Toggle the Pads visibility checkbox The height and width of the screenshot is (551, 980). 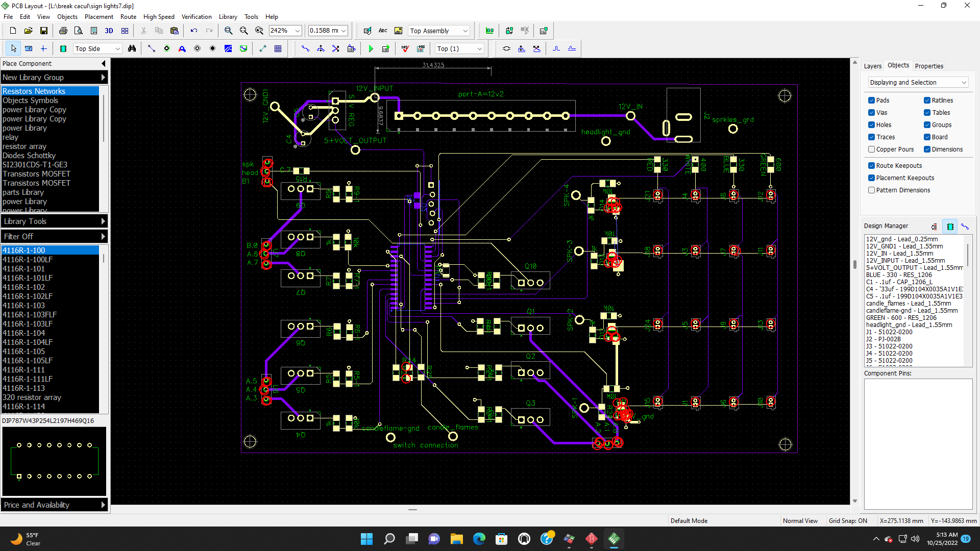click(x=872, y=101)
